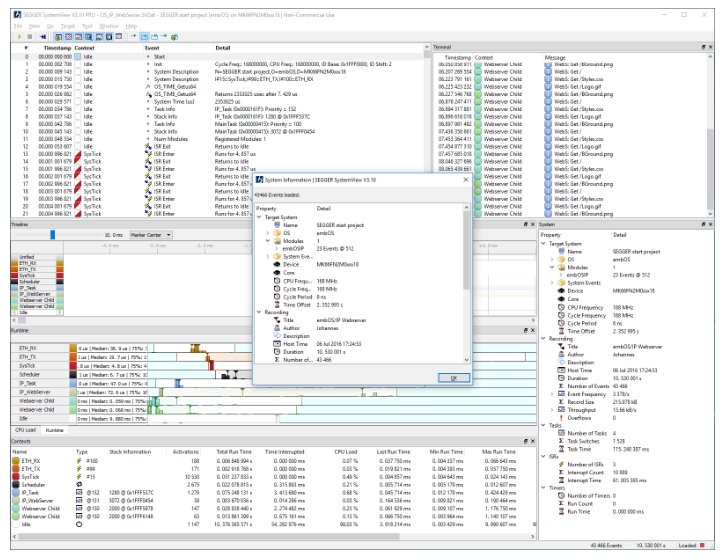Toggle the Events list window toolbar icon
The width and height of the screenshot is (726, 560).
(58, 37)
